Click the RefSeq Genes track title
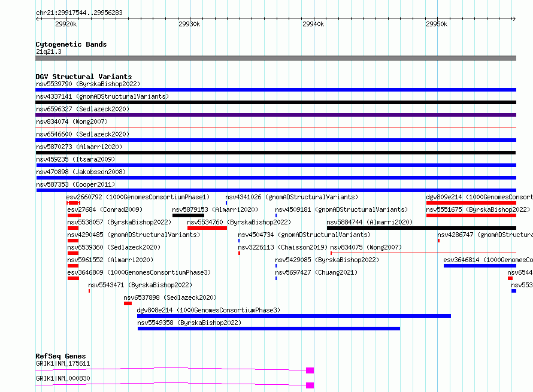The height and width of the screenshot is (392, 533). [x=60, y=356]
